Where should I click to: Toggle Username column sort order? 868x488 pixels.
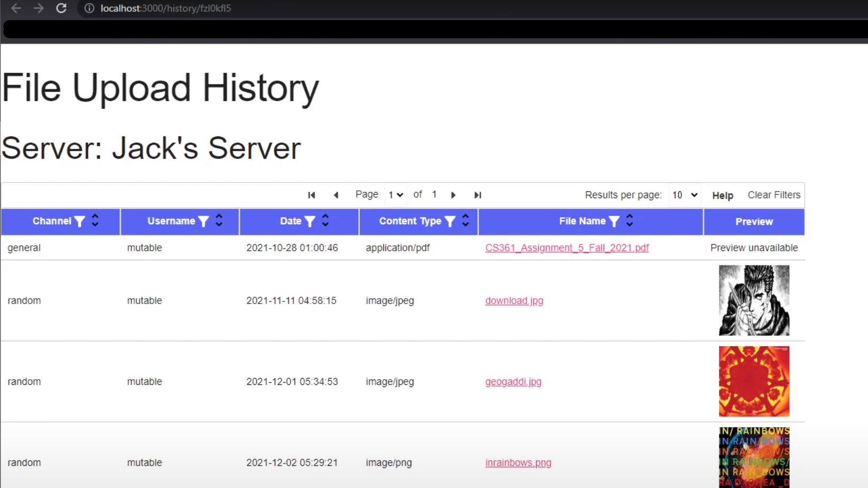pos(218,221)
